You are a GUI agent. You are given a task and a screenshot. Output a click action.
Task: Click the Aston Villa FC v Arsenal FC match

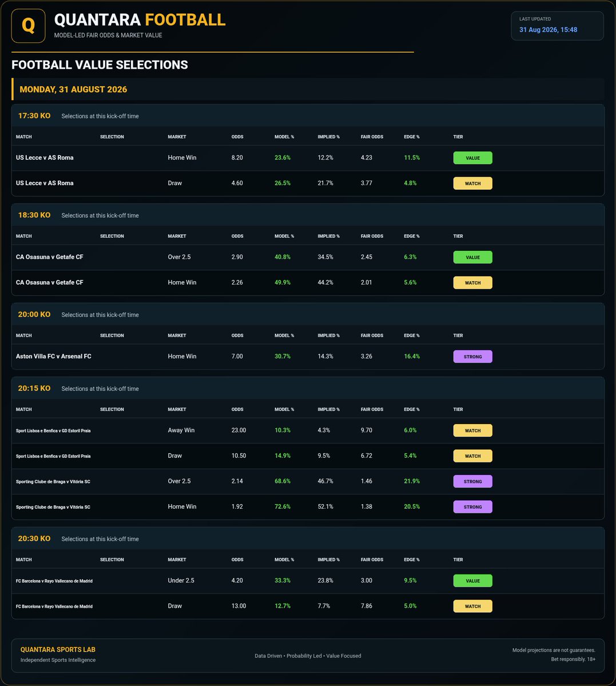[54, 356]
